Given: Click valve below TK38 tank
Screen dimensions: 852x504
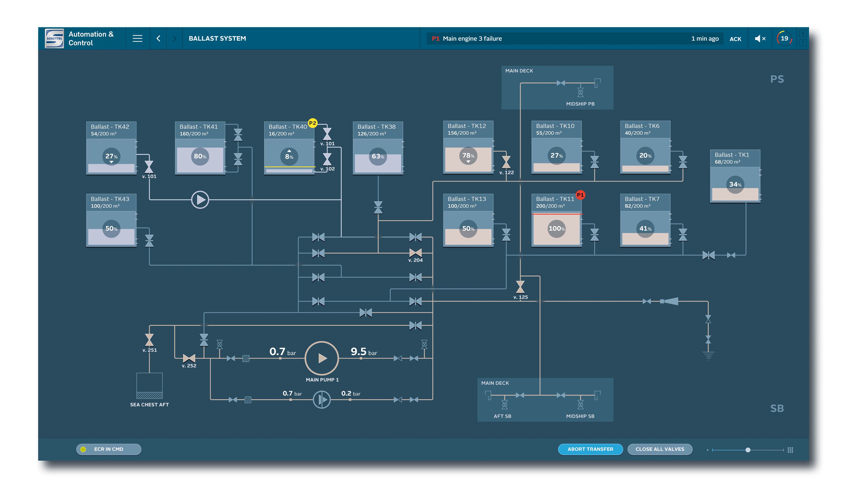Looking at the screenshot, I should [378, 207].
